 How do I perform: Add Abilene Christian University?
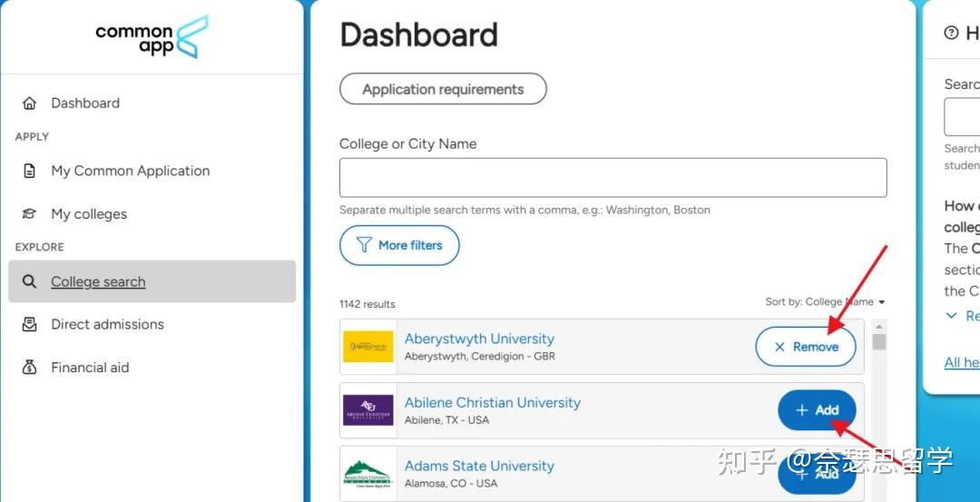817,410
